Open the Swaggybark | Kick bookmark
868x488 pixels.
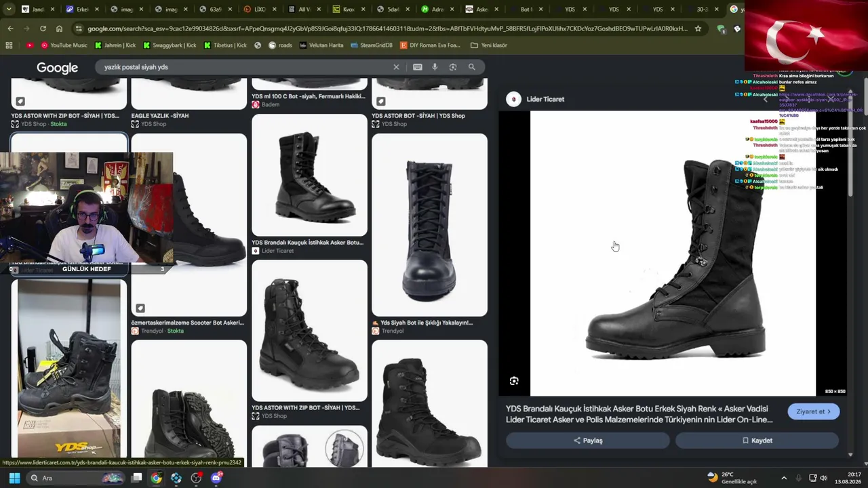coord(170,45)
